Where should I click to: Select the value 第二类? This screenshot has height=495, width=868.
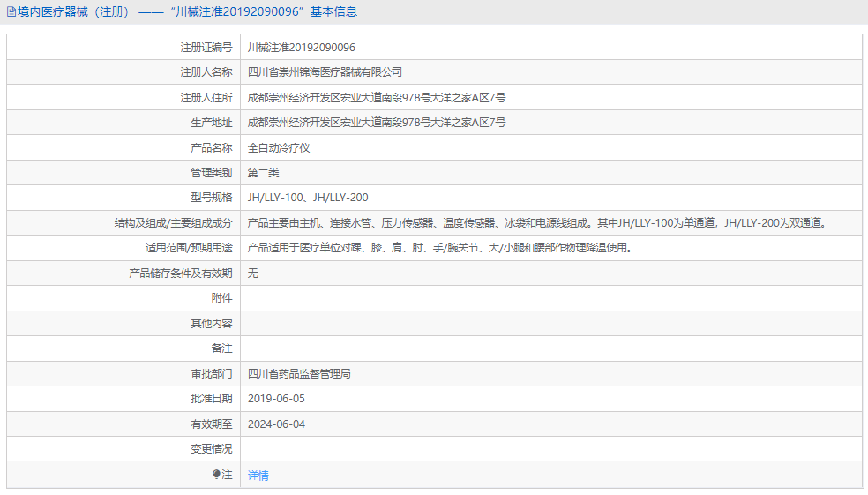(x=263, y=173)
